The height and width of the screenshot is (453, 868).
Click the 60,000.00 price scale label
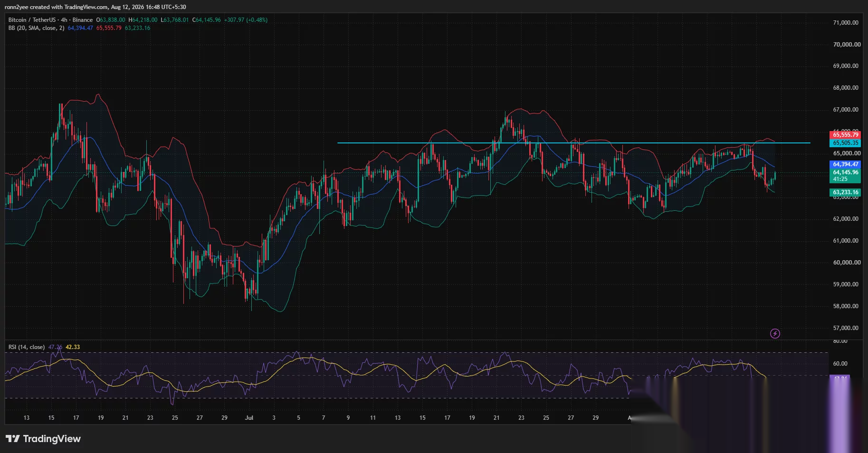846,263
